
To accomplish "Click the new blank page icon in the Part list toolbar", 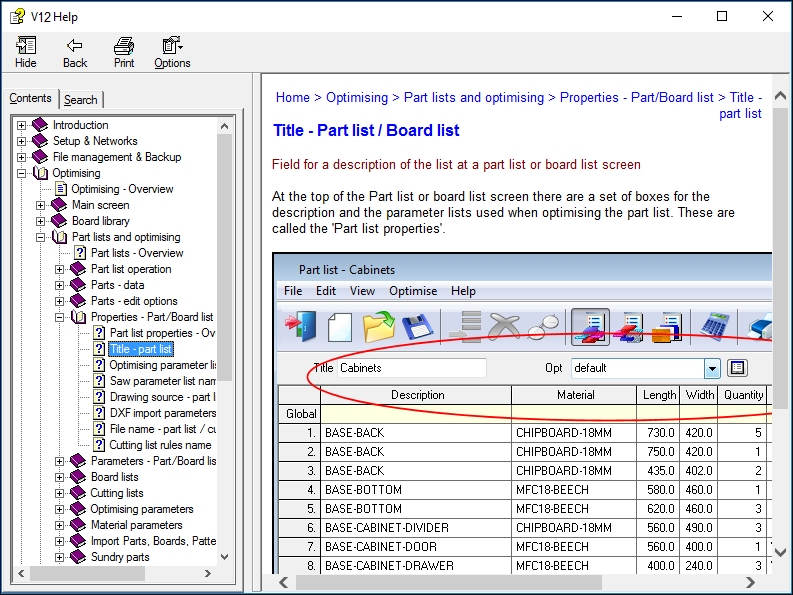I will (339, 327).
